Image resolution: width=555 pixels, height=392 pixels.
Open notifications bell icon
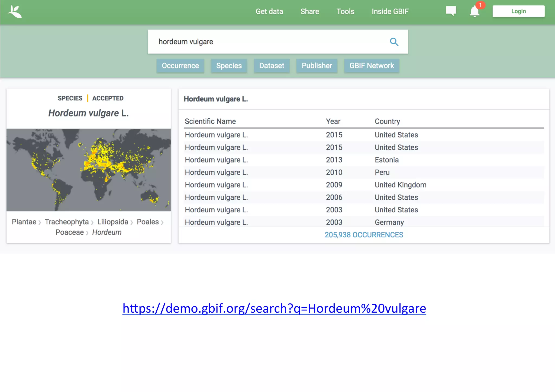click(x=475, y=12)
